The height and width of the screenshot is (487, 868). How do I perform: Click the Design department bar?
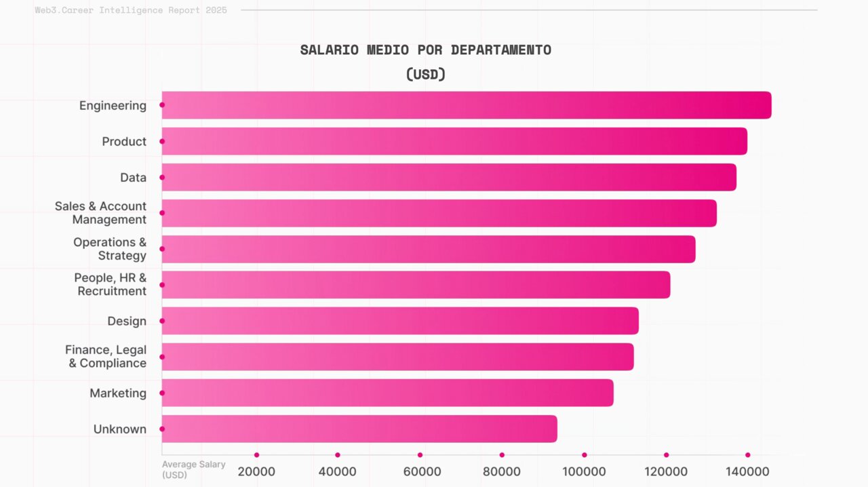click(x=400, y=321)
